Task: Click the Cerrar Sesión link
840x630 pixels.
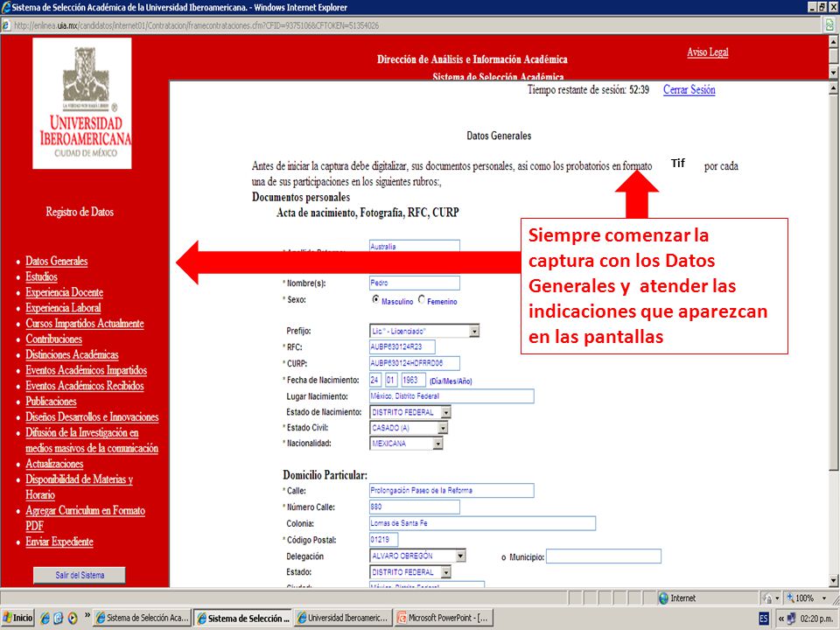Action: (689, 89)
